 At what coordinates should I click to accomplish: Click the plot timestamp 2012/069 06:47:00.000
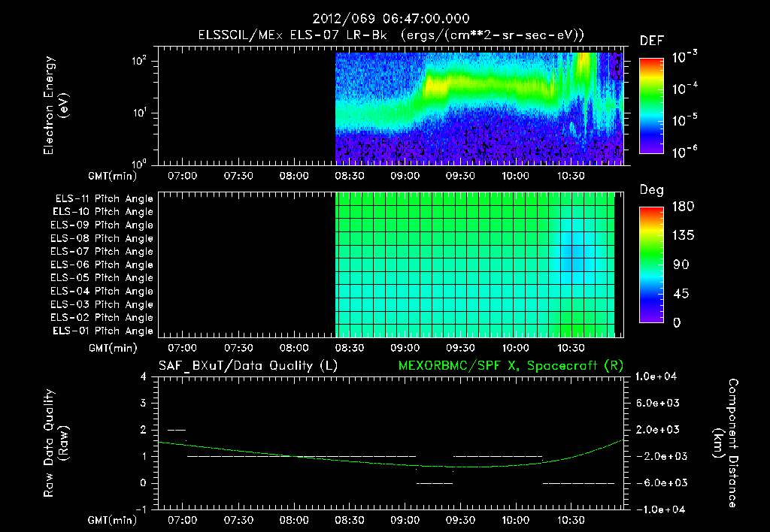point(391,19)
